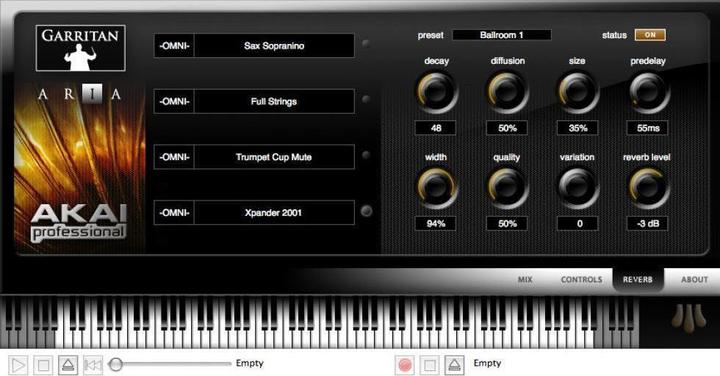720x376 pixels.
Task: Click the player position slider handle
Action: coord(116,365)
